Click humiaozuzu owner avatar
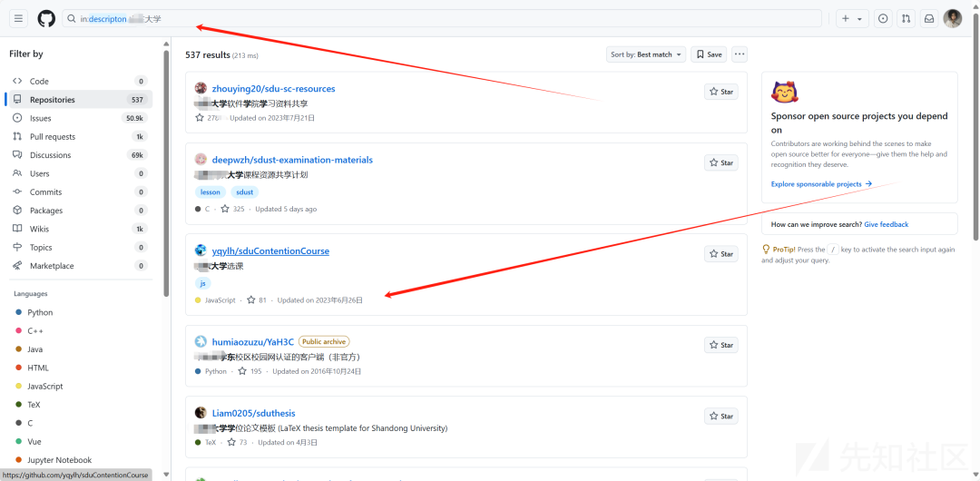This screenshot has width=980, height=481. (x=201, y=341)
